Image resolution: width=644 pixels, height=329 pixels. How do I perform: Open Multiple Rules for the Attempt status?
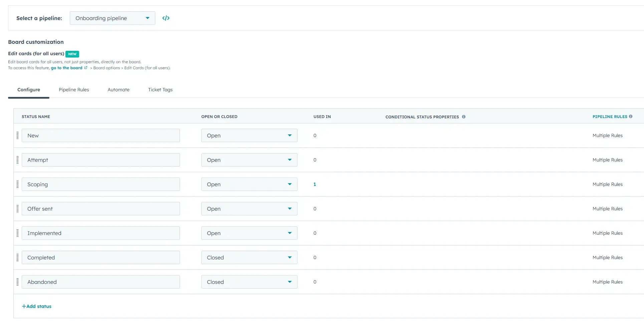point(607,160)
